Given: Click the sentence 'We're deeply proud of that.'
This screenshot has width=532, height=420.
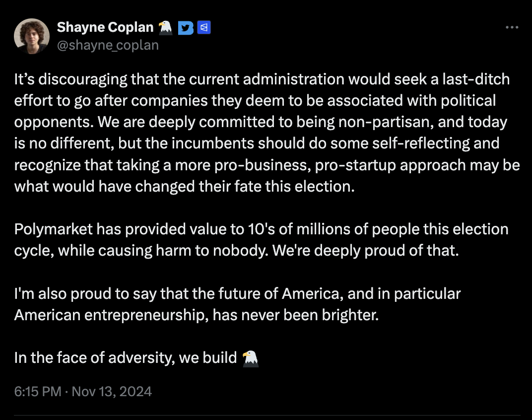Looking at the screenshot, I should pos(365,251).
